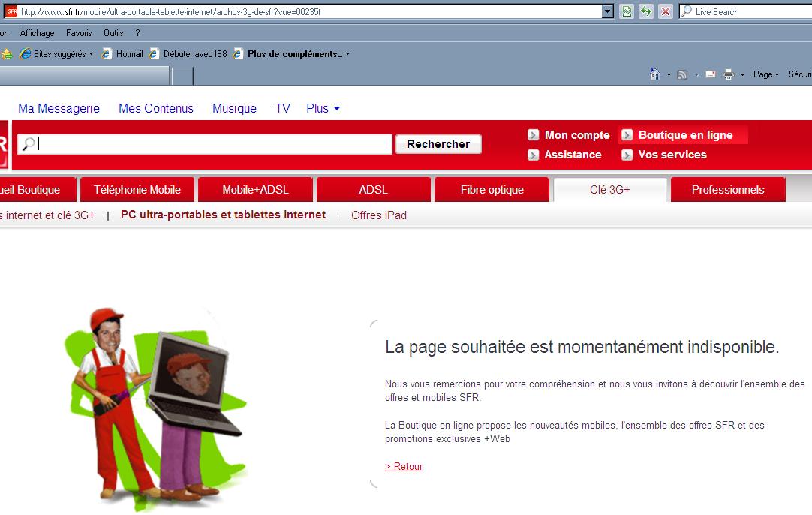The image size is (812, 515).
Task: Open the Favoris menu
Action: pyautogui.click(x=79, y=33)
